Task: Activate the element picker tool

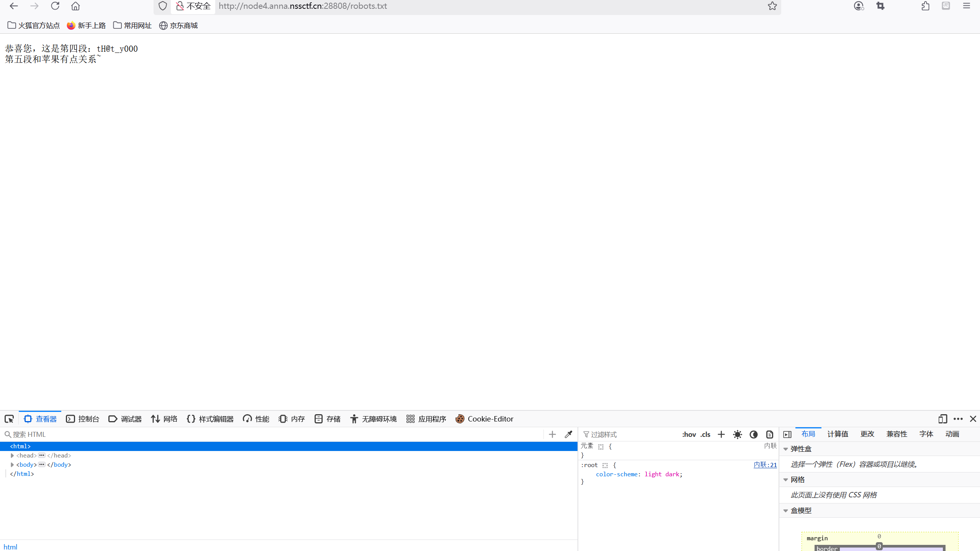Action: point(9,419)
